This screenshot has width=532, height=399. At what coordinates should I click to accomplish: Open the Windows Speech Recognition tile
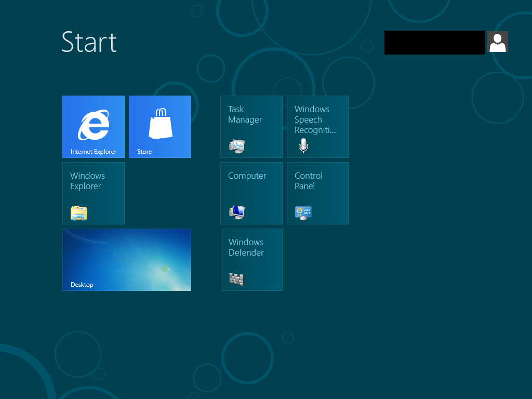(318, 127)
